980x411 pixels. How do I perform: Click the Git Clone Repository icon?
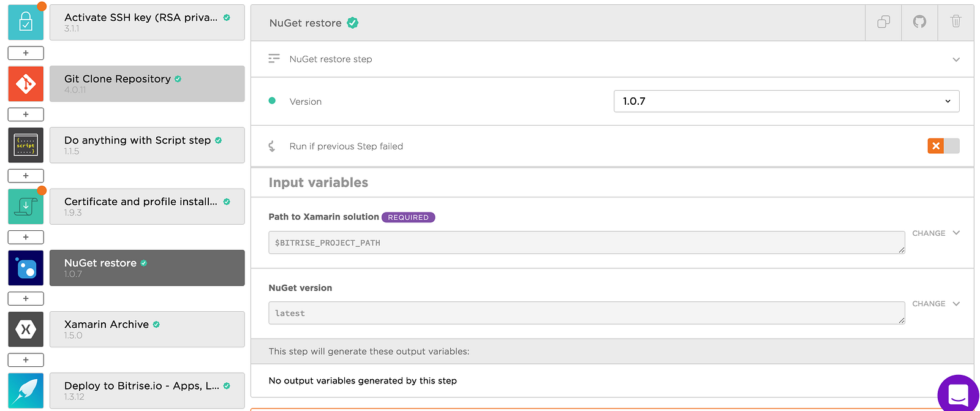click(x=26, y=84)
